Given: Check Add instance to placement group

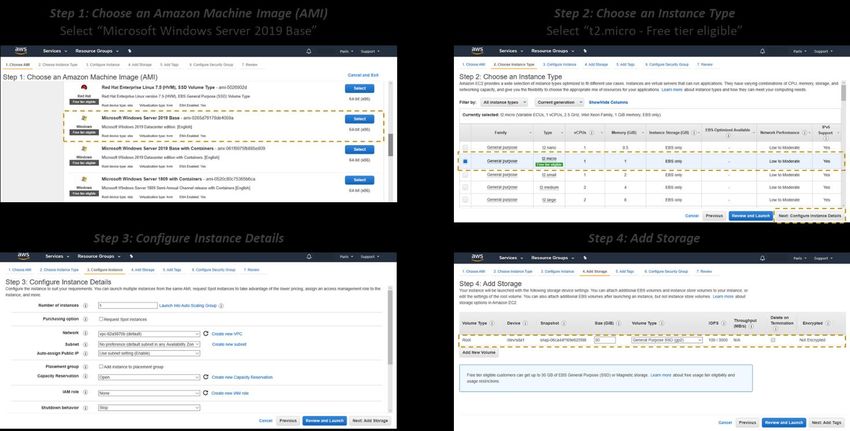Looking at the screenshot, I should point(101,366).
